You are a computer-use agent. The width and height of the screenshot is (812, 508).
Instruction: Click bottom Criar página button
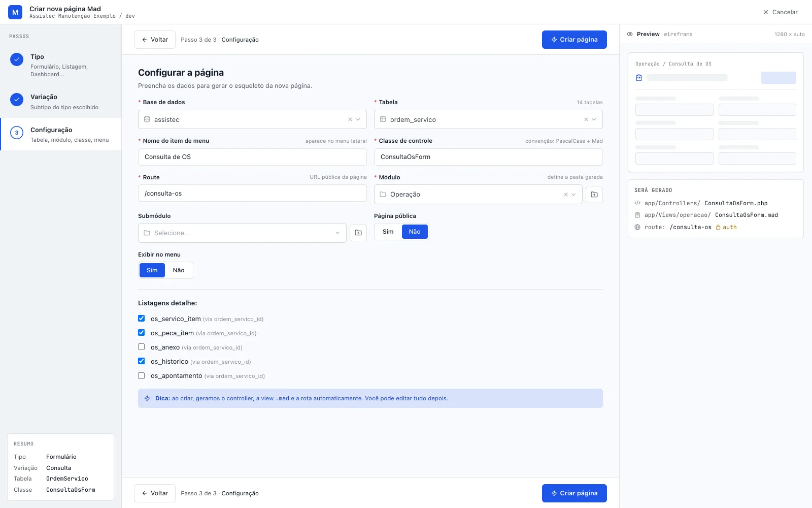tap(574, 493)
